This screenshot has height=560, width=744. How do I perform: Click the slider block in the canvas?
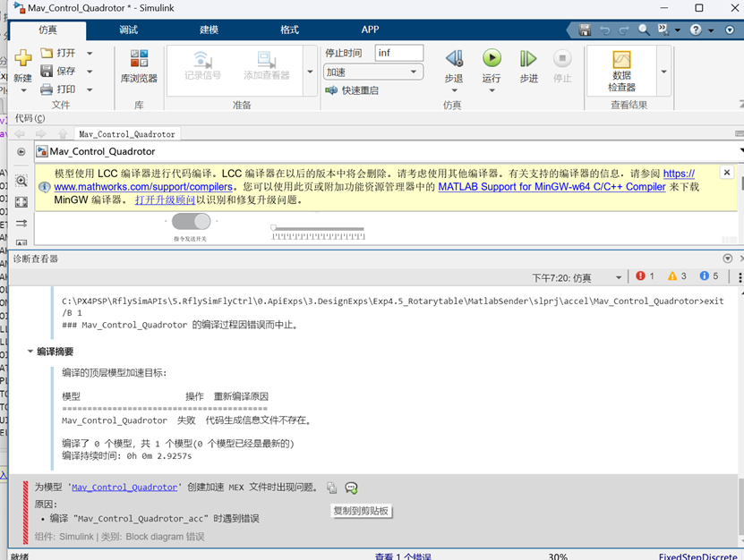point(318,232)
